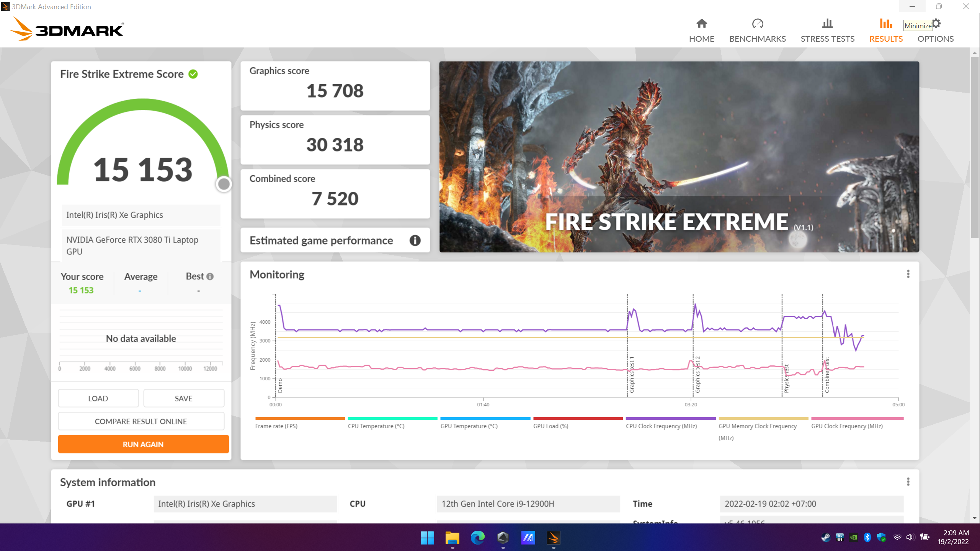Click Bluetooth tray icon
980x551 pixels.
tap(867, 537)
